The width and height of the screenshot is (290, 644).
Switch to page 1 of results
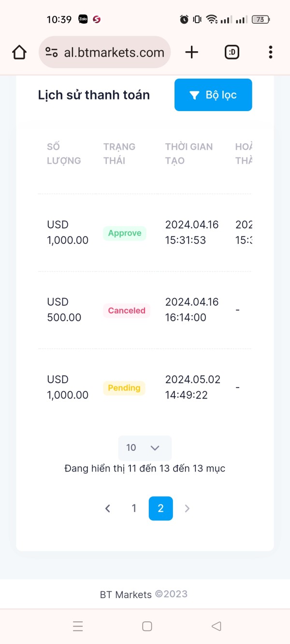click(134, 508)
